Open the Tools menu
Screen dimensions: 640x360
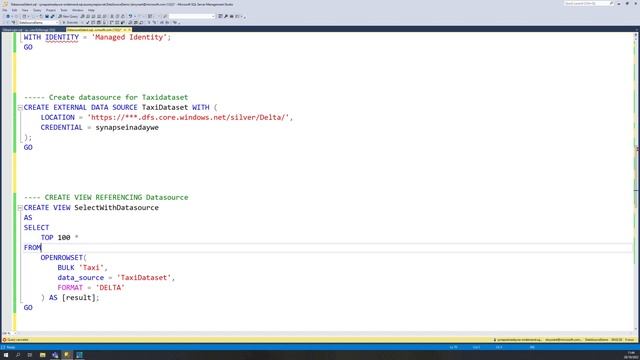64,10
